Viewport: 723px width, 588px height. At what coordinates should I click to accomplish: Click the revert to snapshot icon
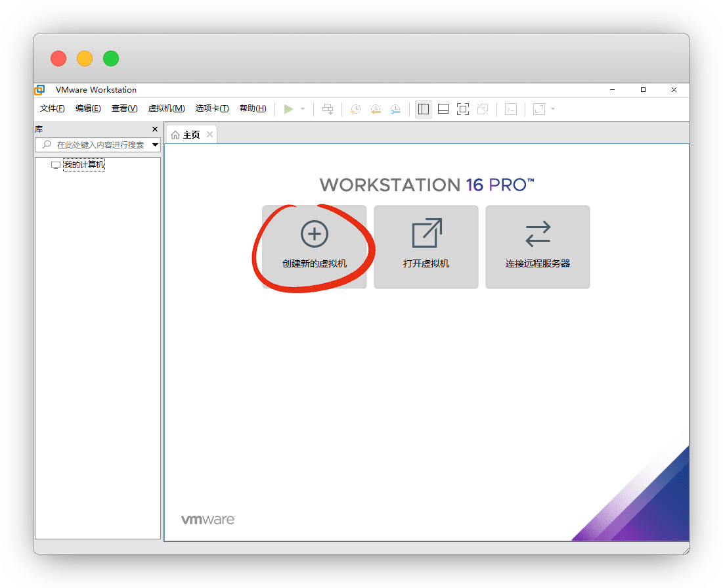[x=375, y=109]
